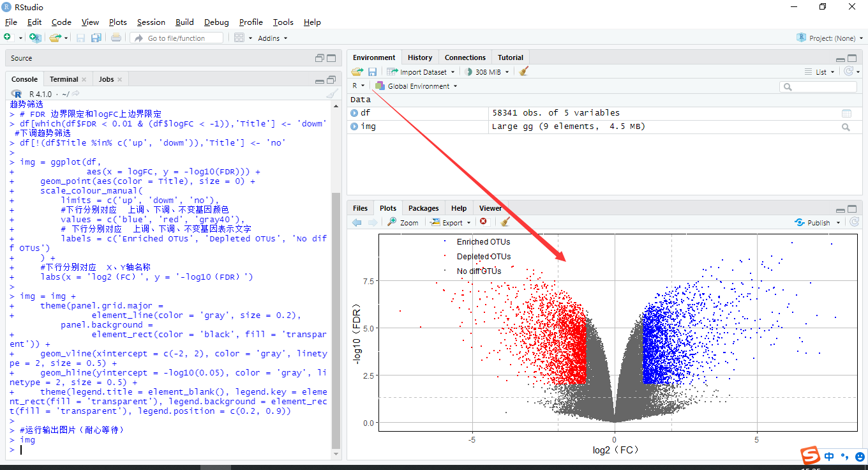Expand the df data object
Viewport: 868px width, 470px height.
354,113
